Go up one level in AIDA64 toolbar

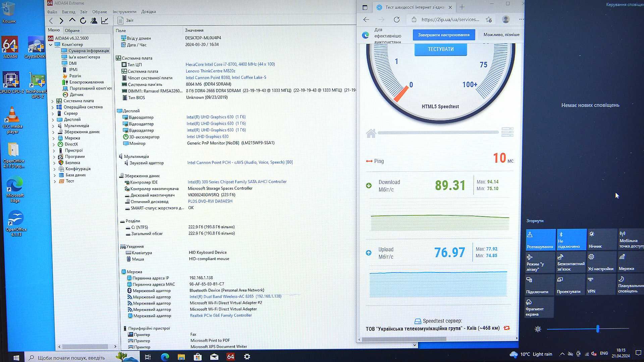(x=72, y=20)
